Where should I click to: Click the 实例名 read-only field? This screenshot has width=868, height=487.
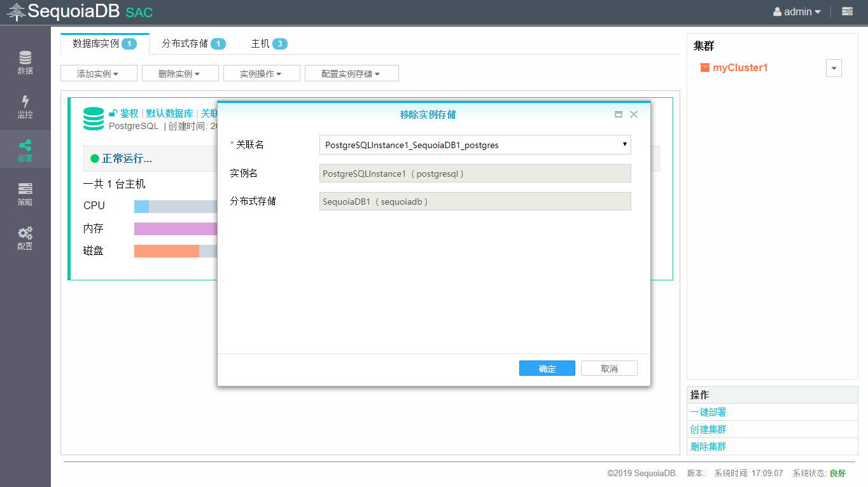point(475,174)
